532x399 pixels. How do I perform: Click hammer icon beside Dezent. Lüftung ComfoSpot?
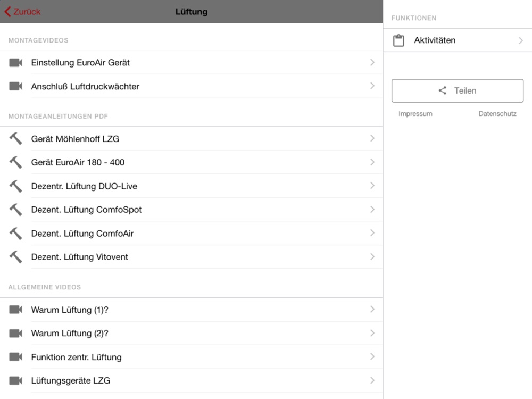[x=15, y=210]
